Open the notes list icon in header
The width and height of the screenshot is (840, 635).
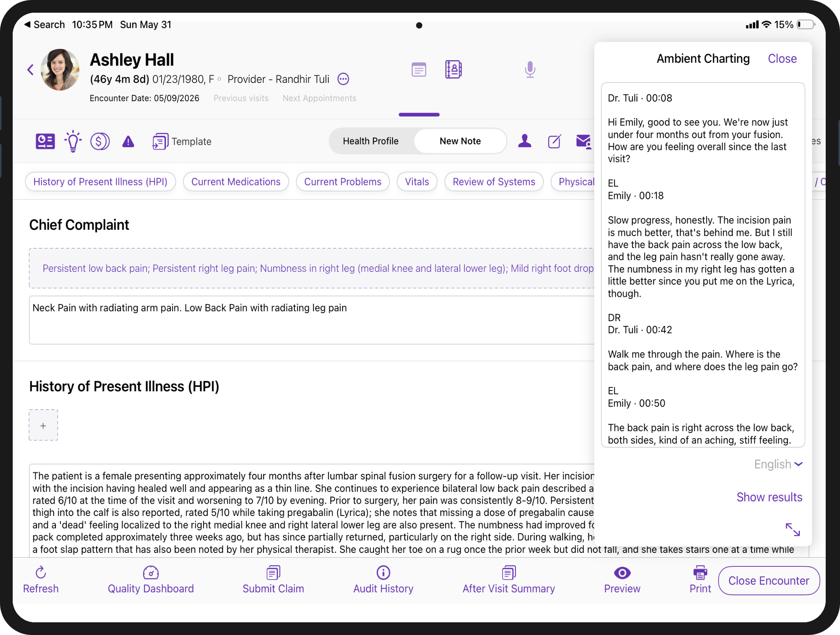419,70
